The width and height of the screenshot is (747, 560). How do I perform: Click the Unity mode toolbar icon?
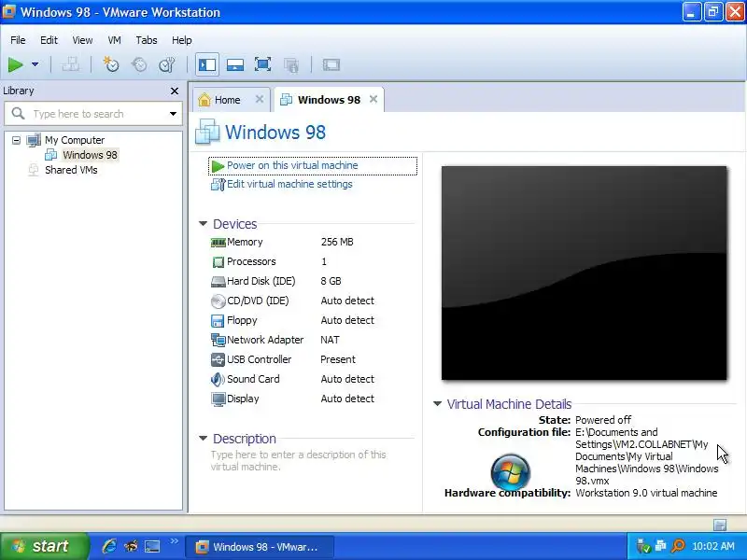291,64
